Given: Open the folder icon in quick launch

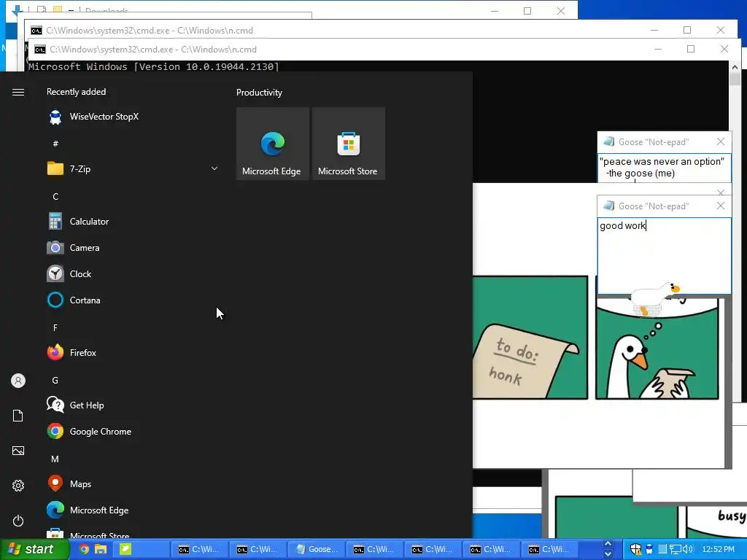Looking at the screenshot, I should click(x=101, y=549).
